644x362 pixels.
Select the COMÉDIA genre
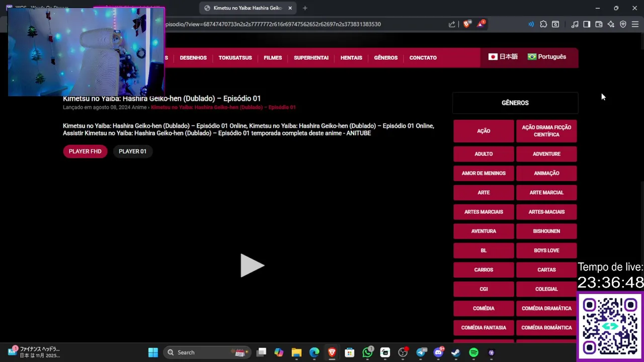484,308
